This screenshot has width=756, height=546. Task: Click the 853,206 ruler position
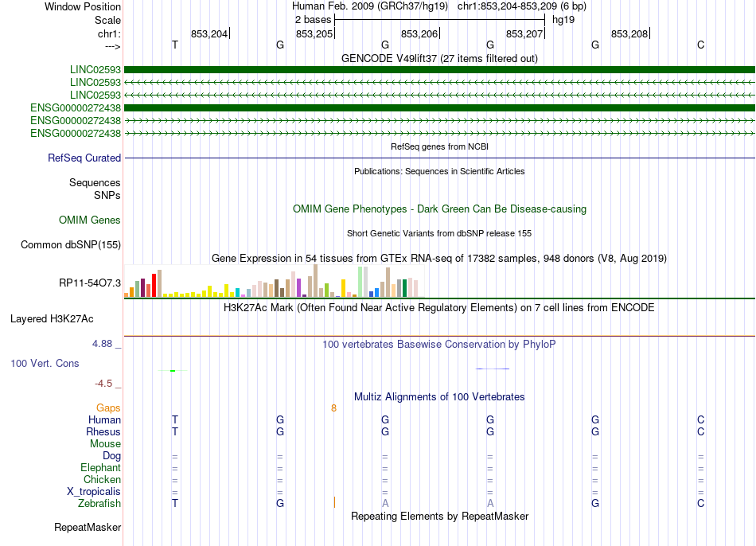419,33
